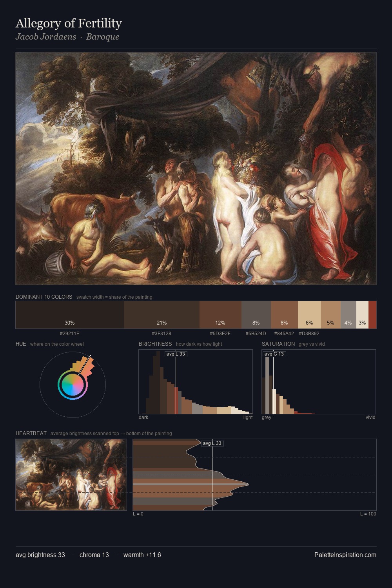Screen dimensions: 392x588
Task: Click the brightness histogram chart
Action: (x=196, y=382)
